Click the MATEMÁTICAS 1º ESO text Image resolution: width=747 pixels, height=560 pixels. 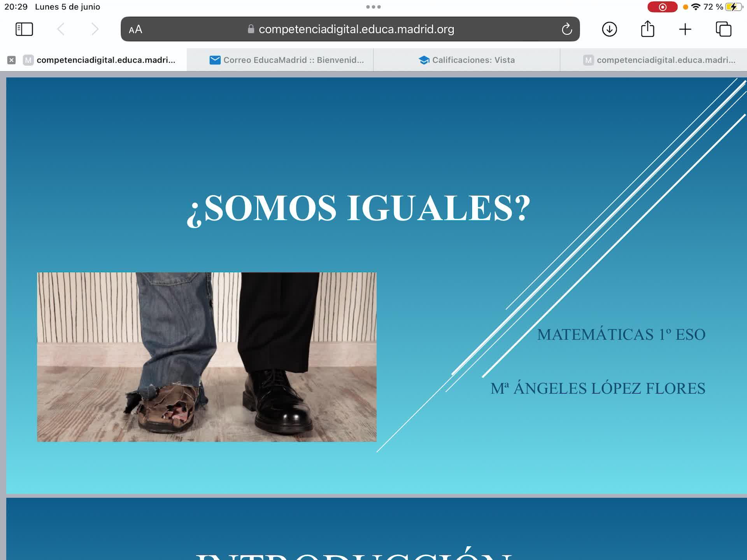point(621,334)
